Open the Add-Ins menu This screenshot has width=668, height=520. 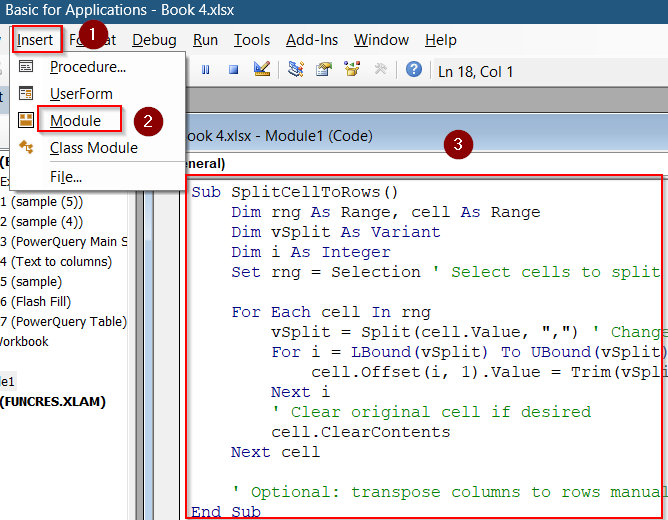click(x=312, y=40)
